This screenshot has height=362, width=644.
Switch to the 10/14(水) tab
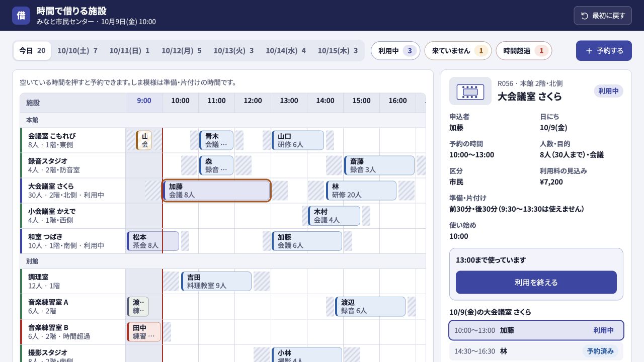coord(286,51)
